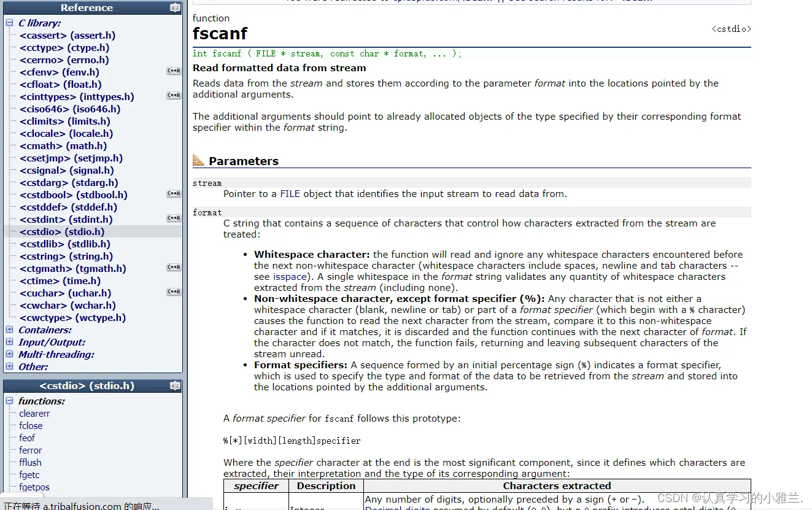
Task: Click the C++11 badge next to cuchar
Action: pyautogui.click(x=174, y=292)
